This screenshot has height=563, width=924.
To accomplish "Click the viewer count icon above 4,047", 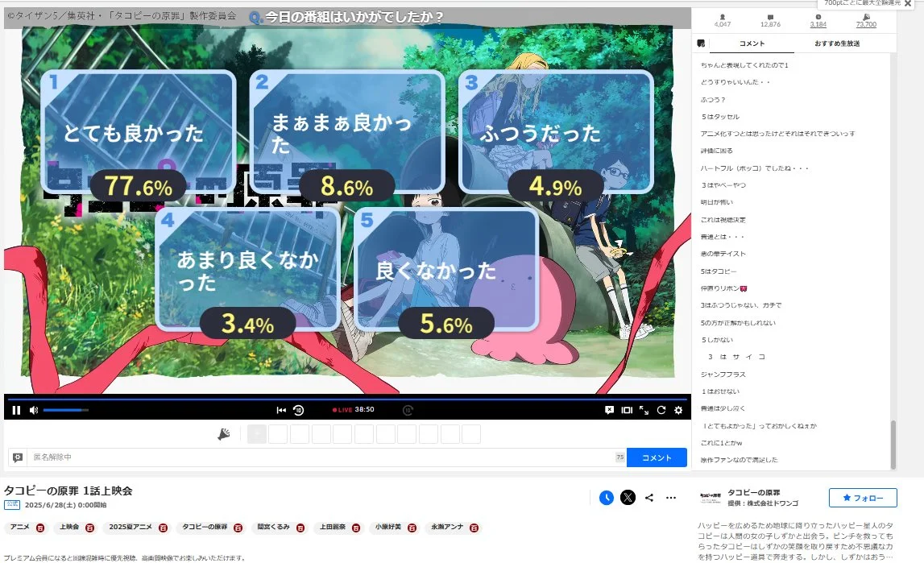I will click(723, 17).
